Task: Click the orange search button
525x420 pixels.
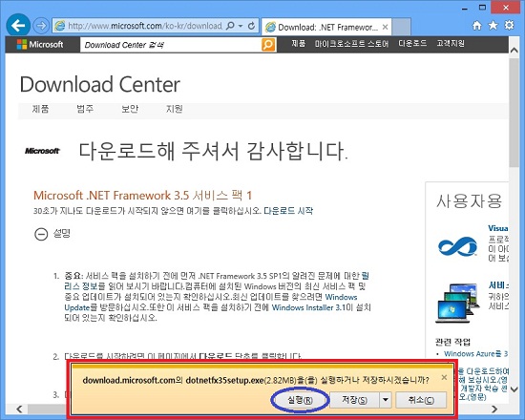Action: click(x=268, y=45)
